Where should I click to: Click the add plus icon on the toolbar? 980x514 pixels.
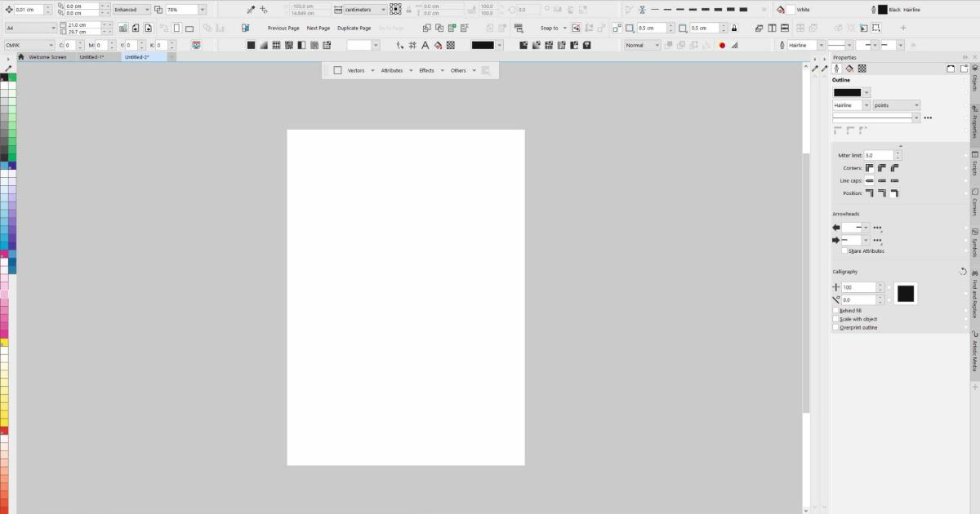tap(903, 28)
